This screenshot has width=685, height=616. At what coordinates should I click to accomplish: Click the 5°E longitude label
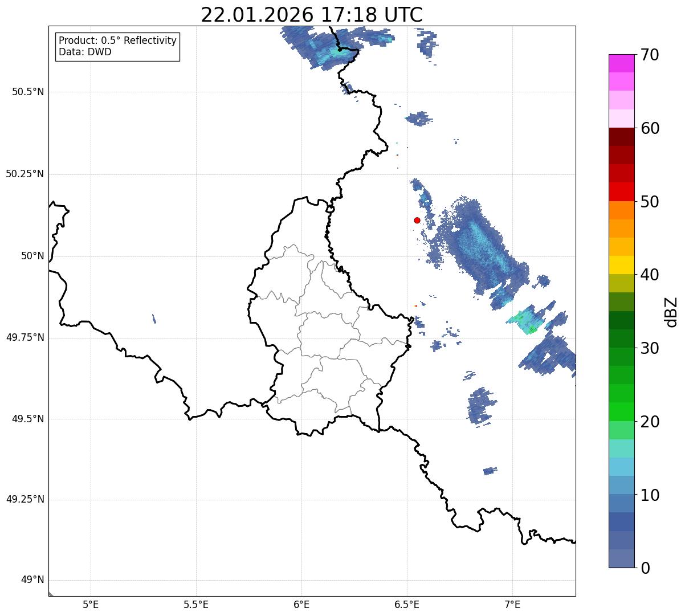click(x=91, y=604)
